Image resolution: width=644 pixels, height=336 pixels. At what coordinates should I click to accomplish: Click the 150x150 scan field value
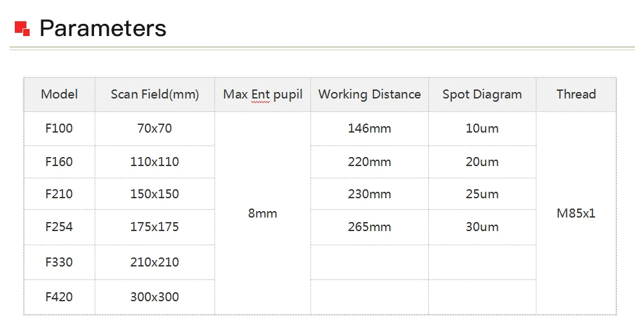pyautogui.click(x=155, y=194)
